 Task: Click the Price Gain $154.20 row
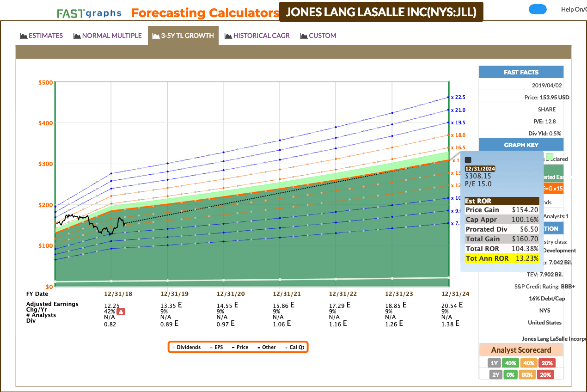(x=502, y=210)
